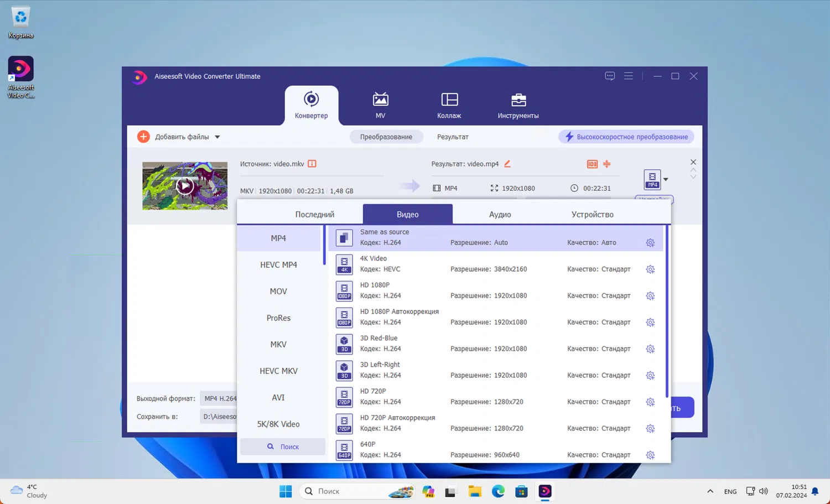Open settings gear for HD 1080P H.264 preset
The height and width of the screenshot is (504, 830).
pos(650,296)
